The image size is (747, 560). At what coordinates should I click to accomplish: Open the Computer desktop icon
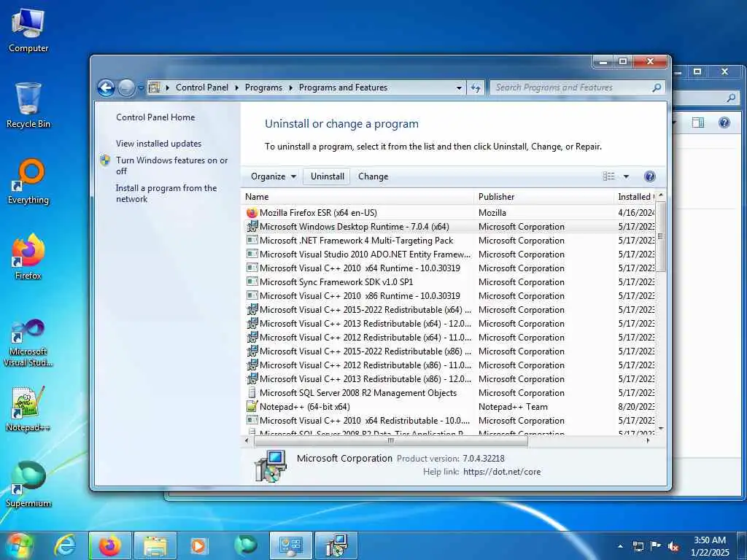28,31
